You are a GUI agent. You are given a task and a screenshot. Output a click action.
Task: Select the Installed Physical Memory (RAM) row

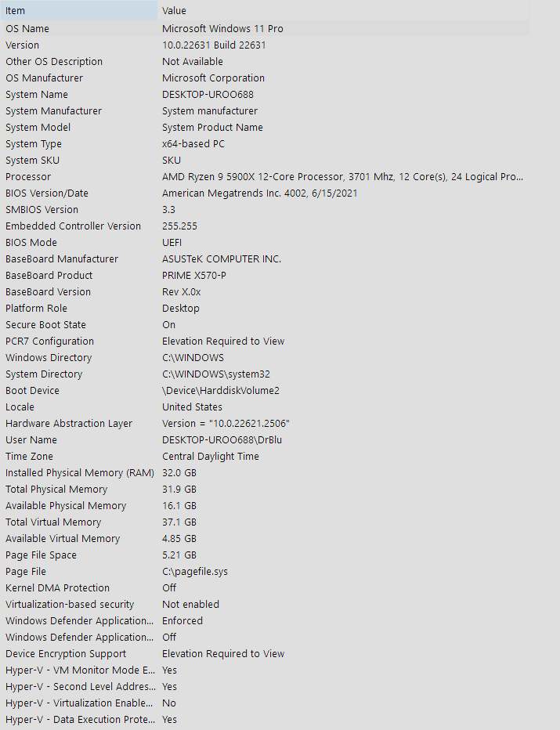point(265,472)
